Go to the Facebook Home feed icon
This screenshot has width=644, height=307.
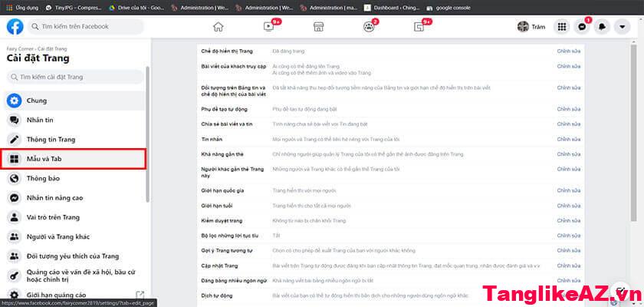(x=219, y=26)
